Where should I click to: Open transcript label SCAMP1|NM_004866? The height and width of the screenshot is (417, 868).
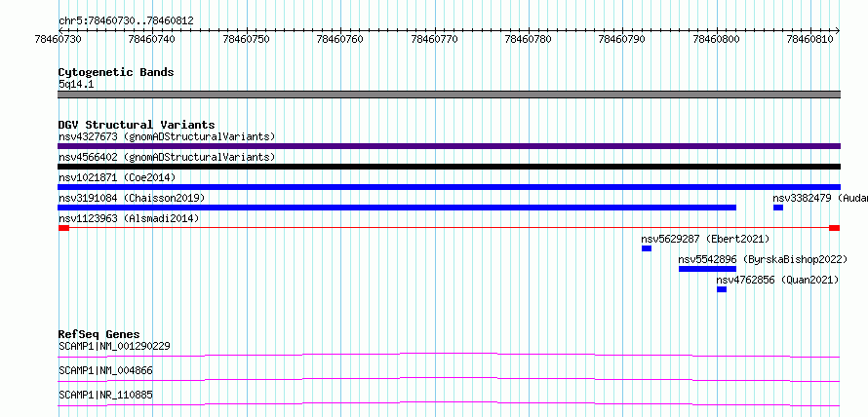pos(105,370)
